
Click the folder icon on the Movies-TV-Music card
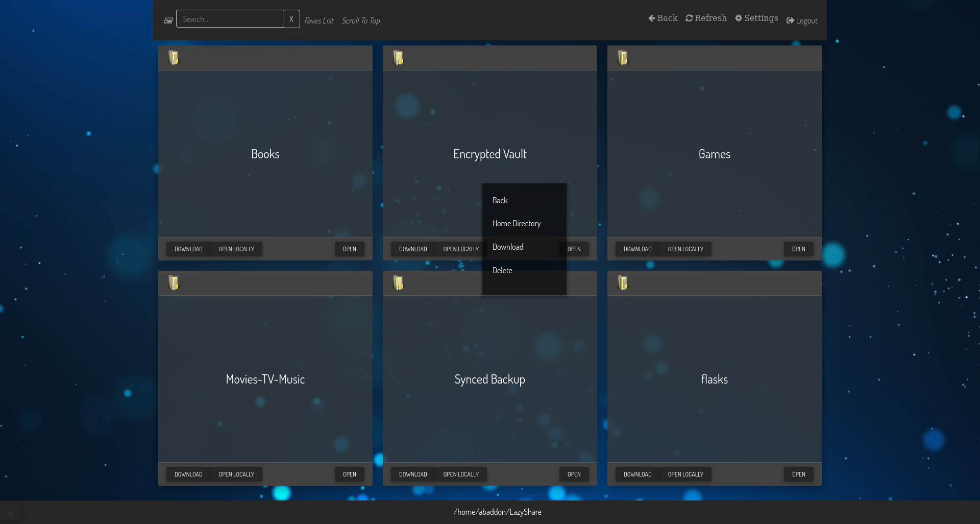[x=174, y=283]
